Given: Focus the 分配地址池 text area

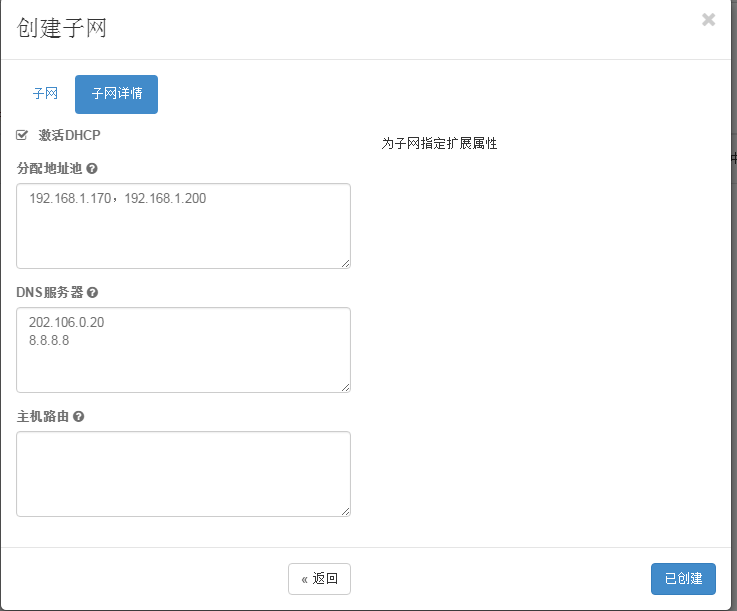Looking at the screenshot, I should point(183,226).
